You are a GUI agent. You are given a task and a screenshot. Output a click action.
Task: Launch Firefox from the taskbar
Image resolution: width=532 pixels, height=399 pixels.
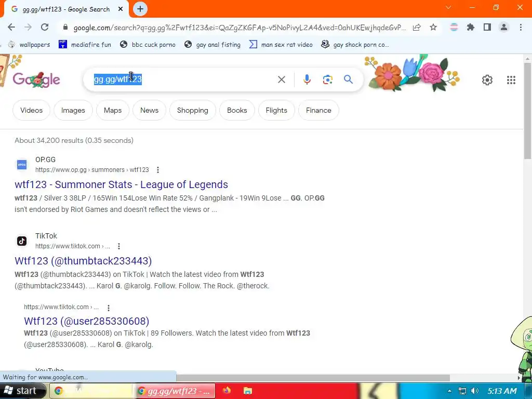[227, 391]
